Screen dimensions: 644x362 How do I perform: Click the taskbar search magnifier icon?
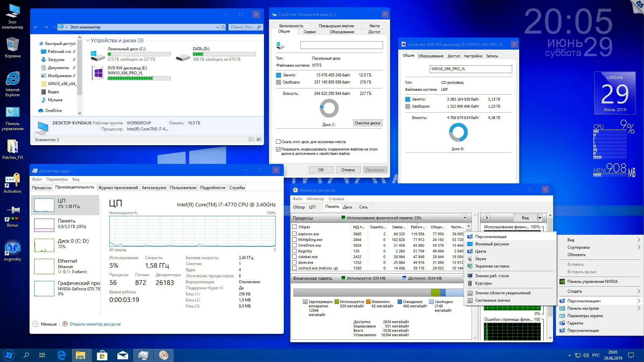click(26, 355)
